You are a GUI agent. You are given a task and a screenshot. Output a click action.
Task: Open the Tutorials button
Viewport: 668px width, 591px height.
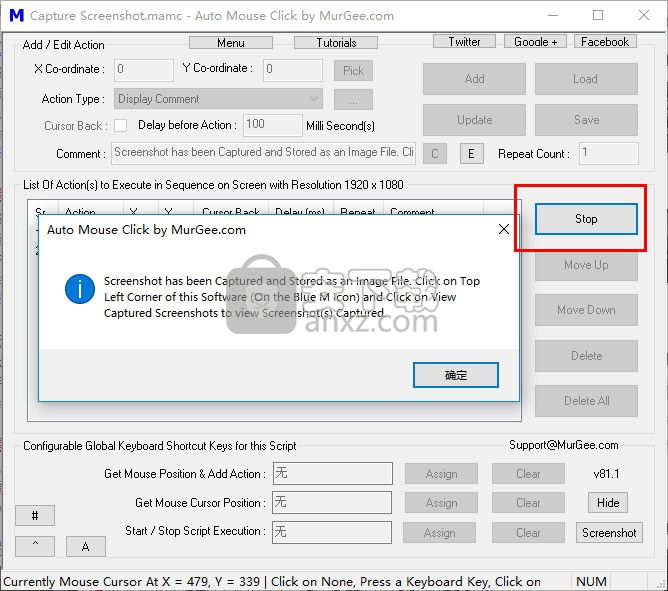click(x=336, y=42)
